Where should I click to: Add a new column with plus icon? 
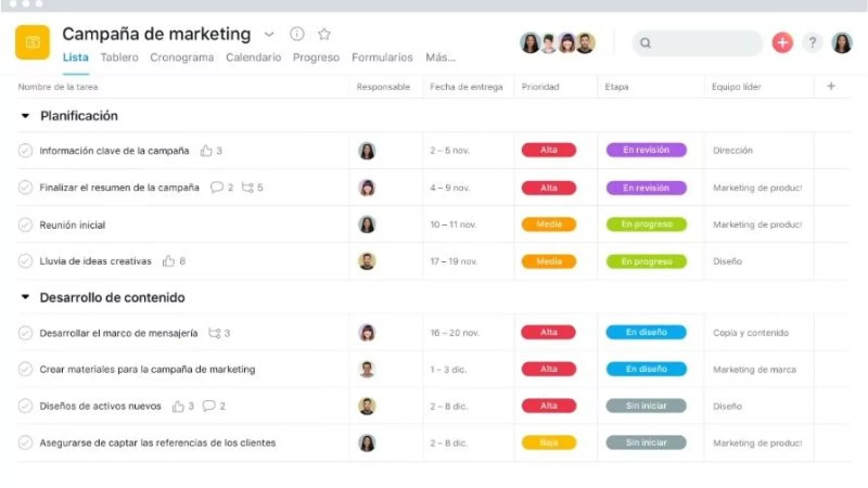(x=831, y=86)
